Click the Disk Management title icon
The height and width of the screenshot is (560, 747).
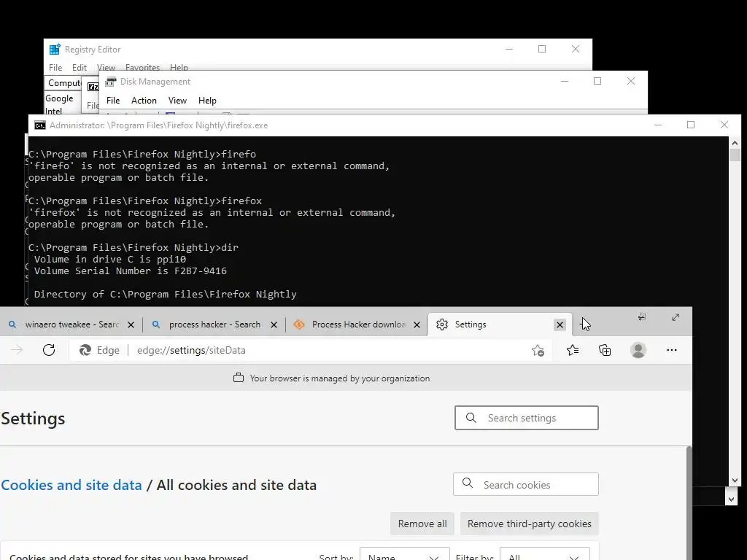click(x=111, y=82)
